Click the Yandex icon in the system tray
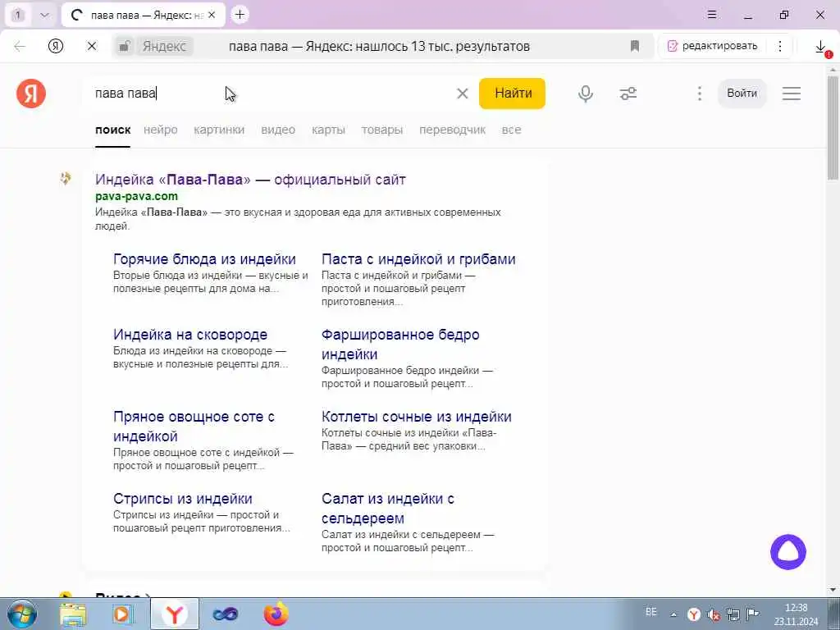Image resolution: width=840 pixels, height=630 pixels. click(694, 614)
